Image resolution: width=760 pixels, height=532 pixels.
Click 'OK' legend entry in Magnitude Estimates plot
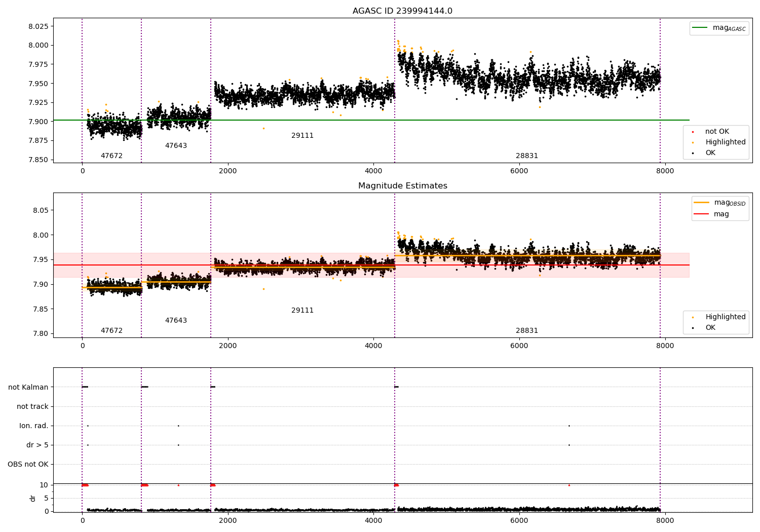tap(704, 327)
